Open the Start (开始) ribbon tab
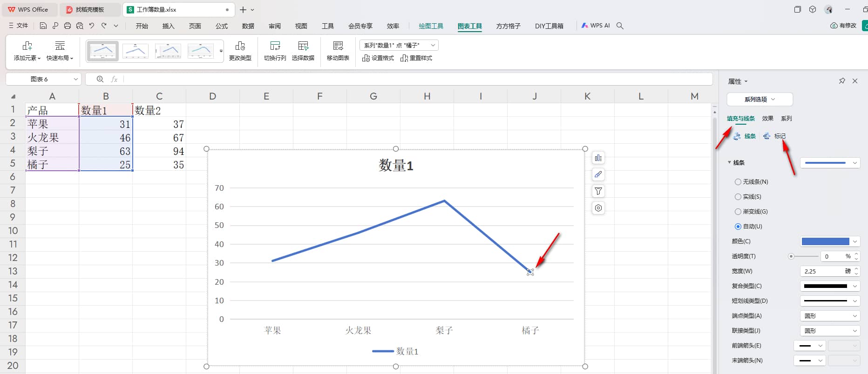The image size is (868, 374). [x=142, y=26]
